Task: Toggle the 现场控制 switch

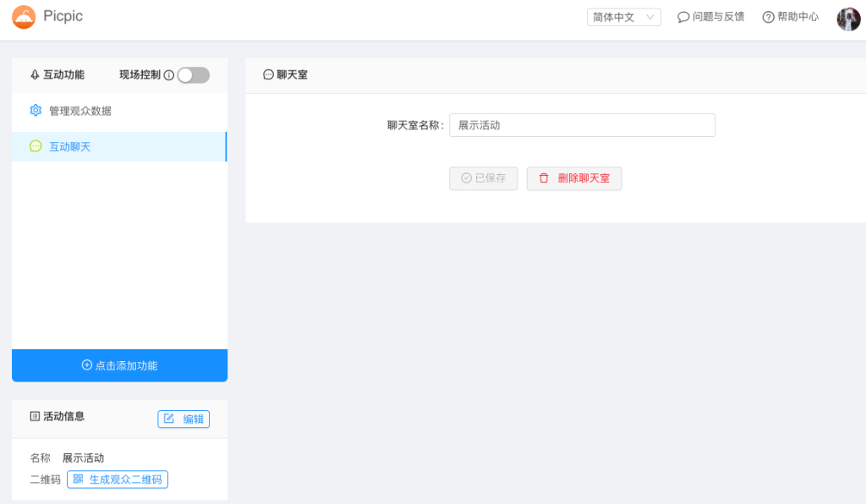Action: (x=194, y=75)
